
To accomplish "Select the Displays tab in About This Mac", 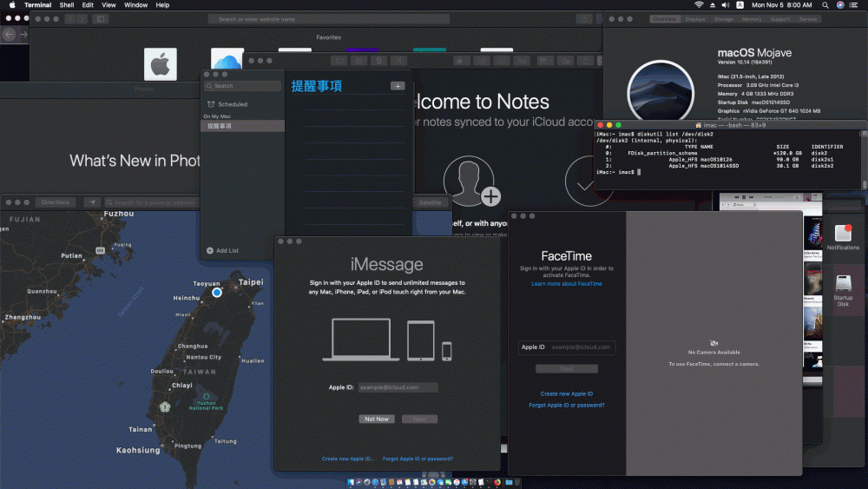I will (695, 19).
